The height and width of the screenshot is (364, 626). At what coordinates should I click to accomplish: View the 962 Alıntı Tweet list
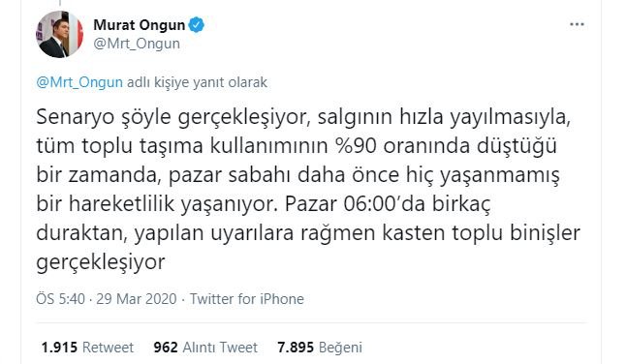[x=205, y=348]
